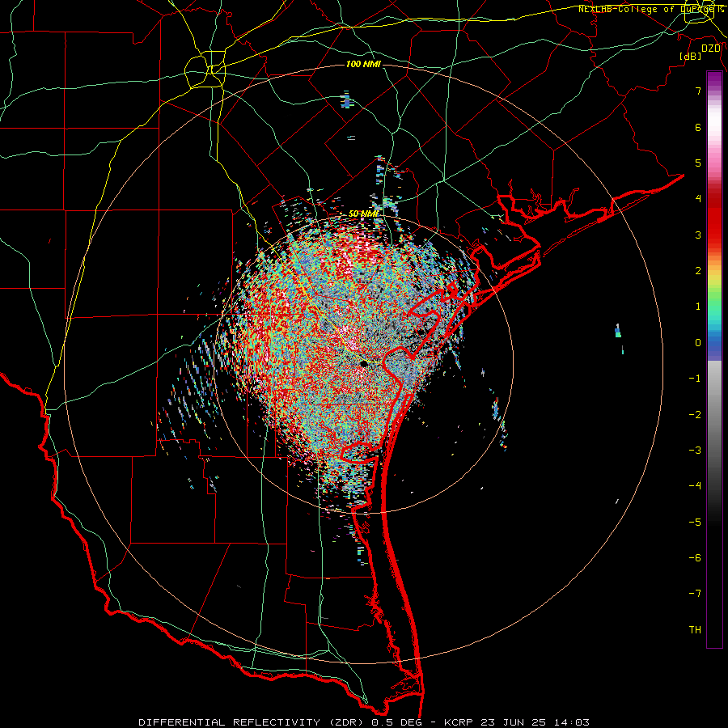Click the "KCRP" station ID in the caption
The width and height of the screenshot is (728, 728).
(459, 722)
